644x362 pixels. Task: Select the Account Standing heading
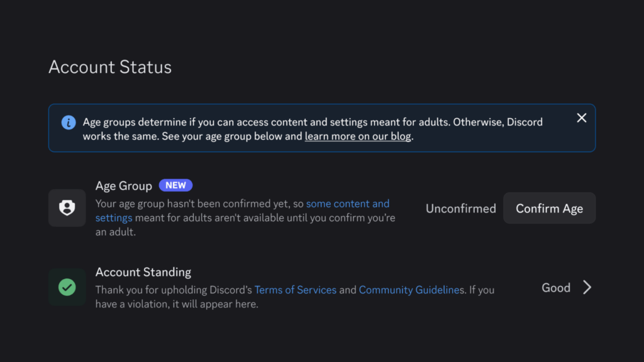click(x=143, y=272)
